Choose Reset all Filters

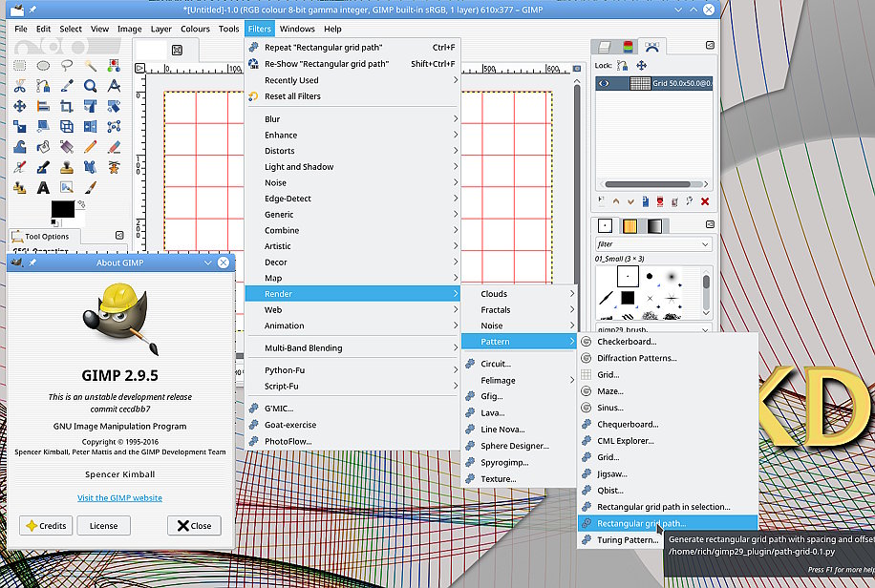pyautogui.click(x=352, y=96)
